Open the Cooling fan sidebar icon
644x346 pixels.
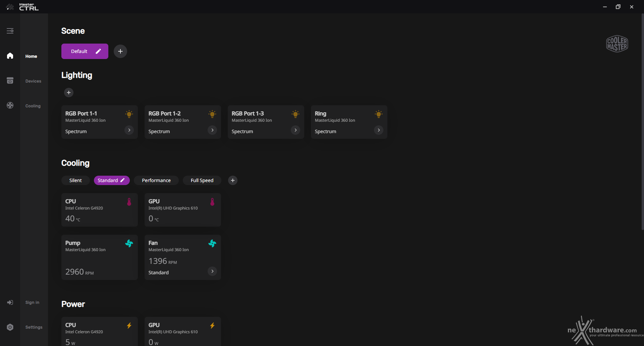[x=10, y=105]
